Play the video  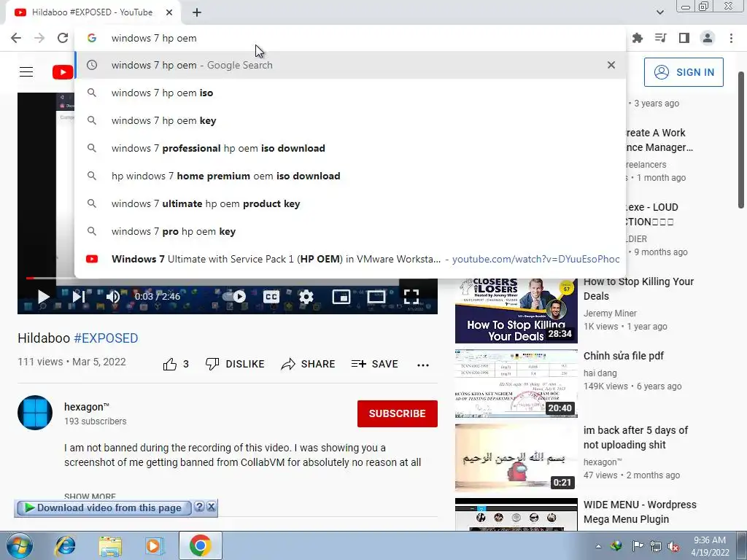[x=43, y=297]
